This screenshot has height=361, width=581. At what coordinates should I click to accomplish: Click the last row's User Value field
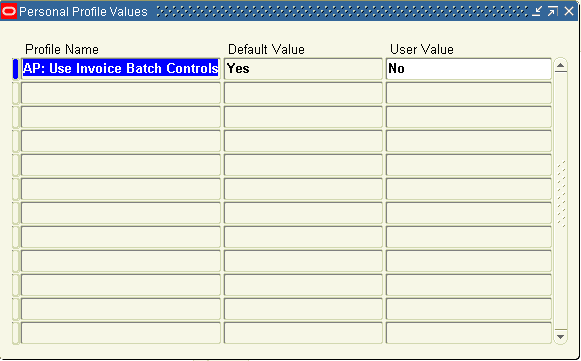(x=469, y=333)
